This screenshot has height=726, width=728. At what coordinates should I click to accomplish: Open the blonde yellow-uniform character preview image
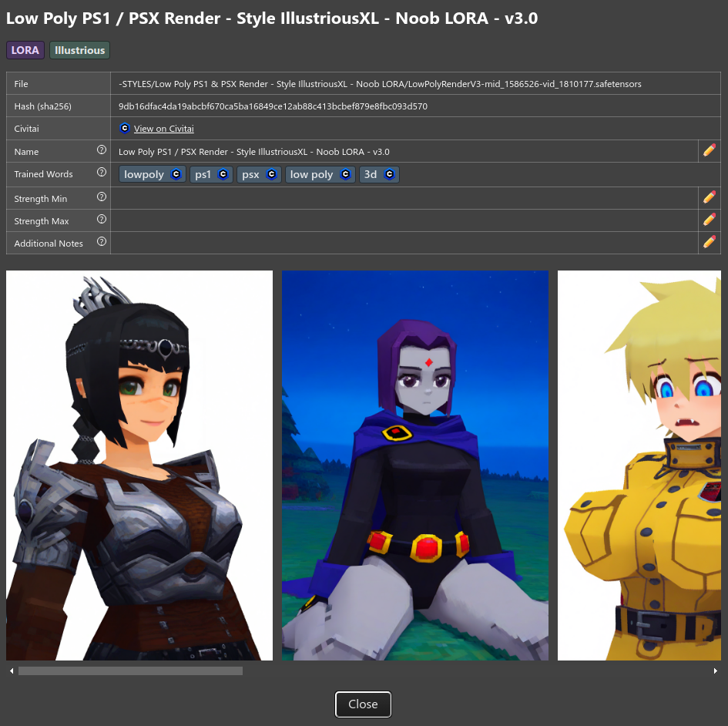coord(639,466)
